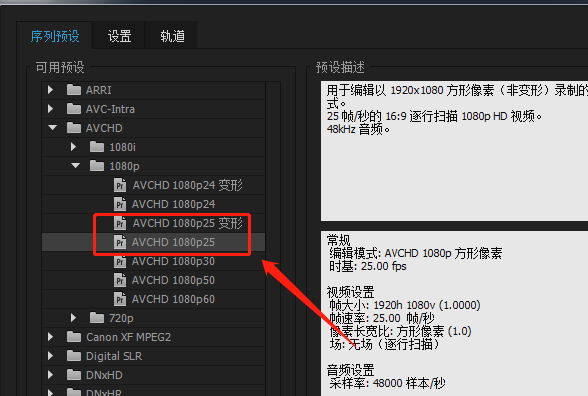Click preset icon of AVCHD 1080p30
The image size is (588, 396).
(120, 261)
